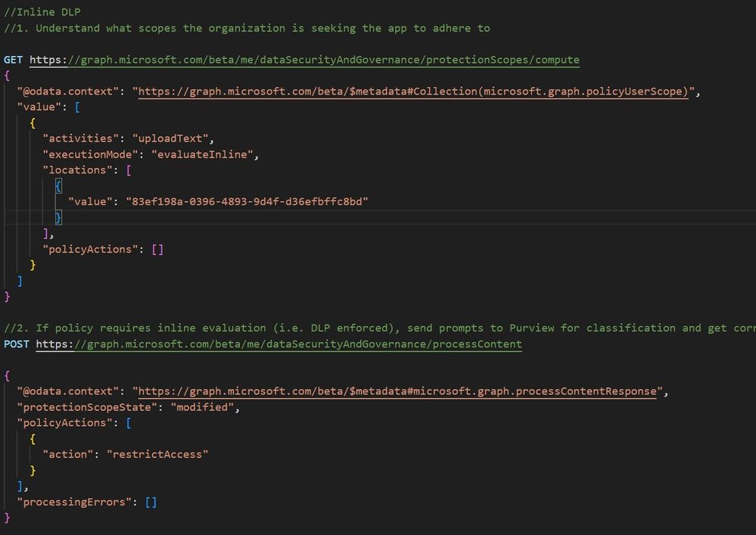Image resolution: width=756 pixels, height=535 pixels.
Task: Click the "action" key
Action: point(67,455)
